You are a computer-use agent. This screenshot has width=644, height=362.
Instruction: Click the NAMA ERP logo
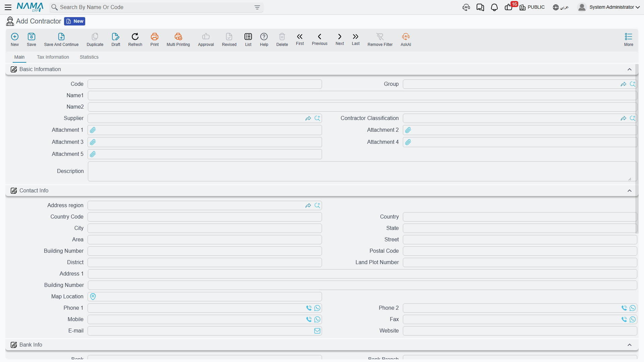pos(30,7)
